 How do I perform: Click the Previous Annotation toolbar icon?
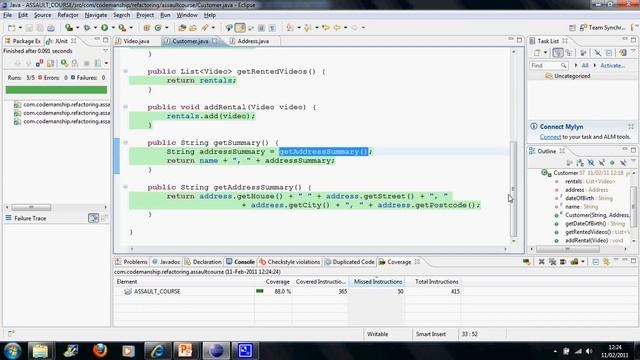tap(308, 28)
